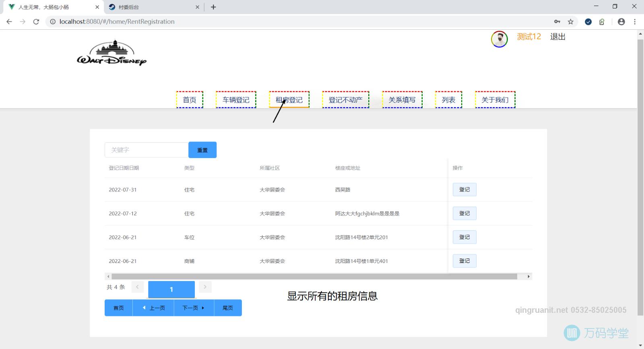Click the browser back arrow icon
Image resolution: width=644 pixels, height=349 pixels.
pos(9,22)
